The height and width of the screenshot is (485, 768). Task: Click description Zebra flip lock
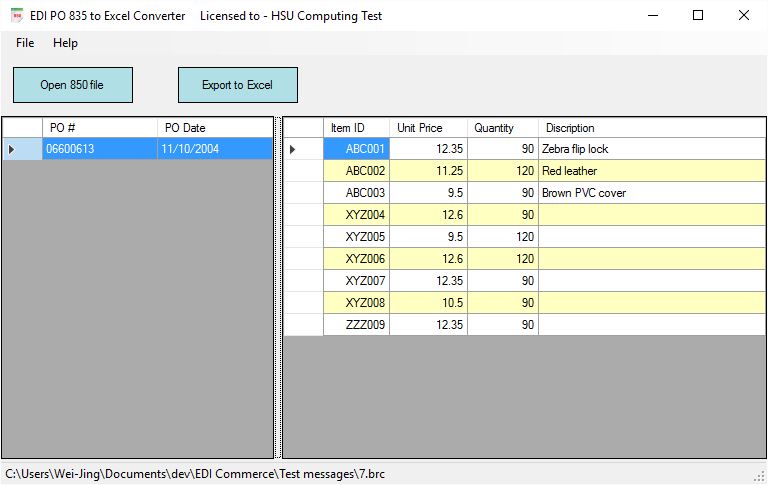click(652, 149)
